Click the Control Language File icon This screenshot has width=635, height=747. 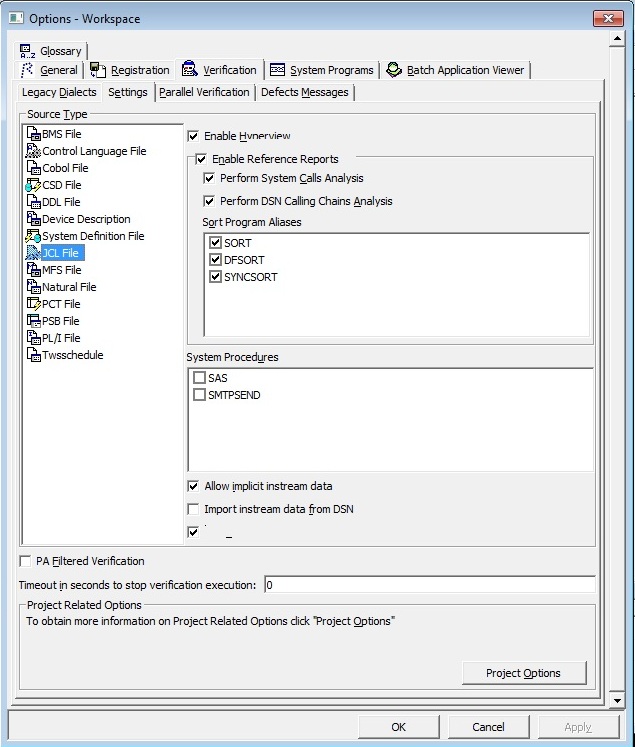(33, 151)
